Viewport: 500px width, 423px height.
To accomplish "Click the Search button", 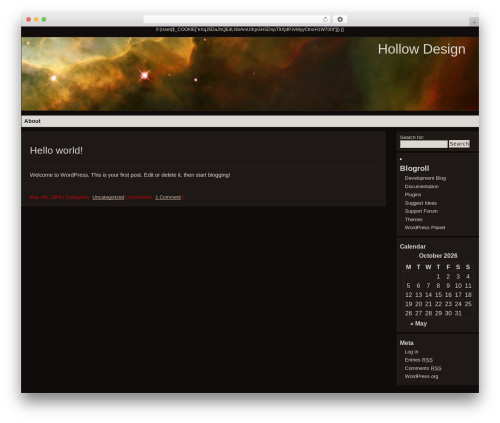I will point(459,144).
